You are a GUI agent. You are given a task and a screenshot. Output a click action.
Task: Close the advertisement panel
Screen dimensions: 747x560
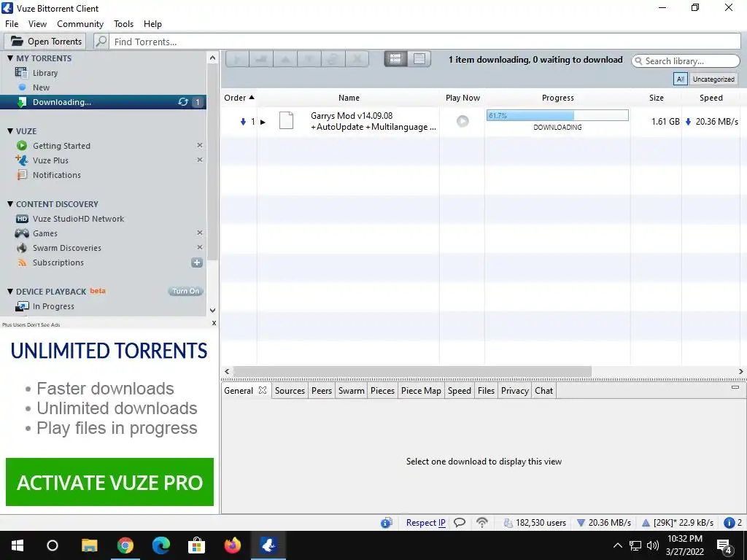214,323
